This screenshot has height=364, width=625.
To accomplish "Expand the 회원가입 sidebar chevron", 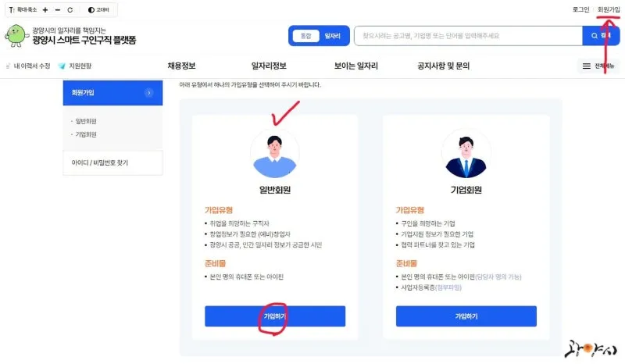I will (x=149, y=93).
